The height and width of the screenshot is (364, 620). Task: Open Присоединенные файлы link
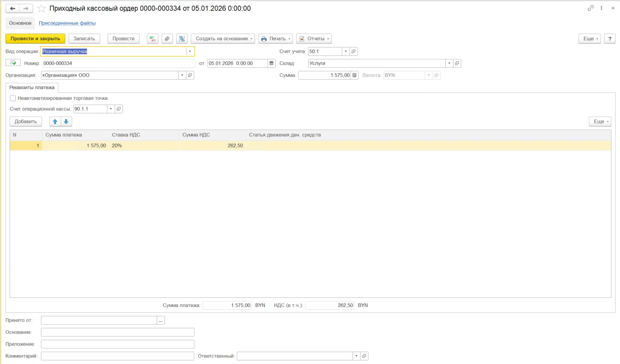(67, 23)
